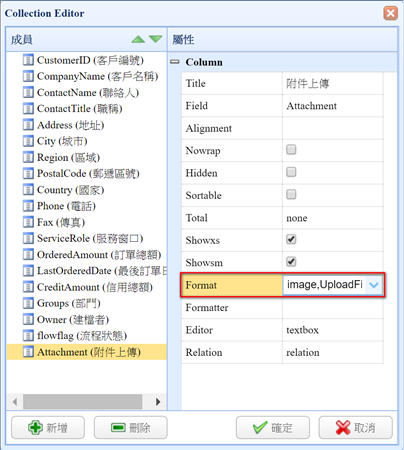Image resolution: width=404 pixels, height=450 pixels.
Task: Move member down with green down arrow
Action: 155,40
